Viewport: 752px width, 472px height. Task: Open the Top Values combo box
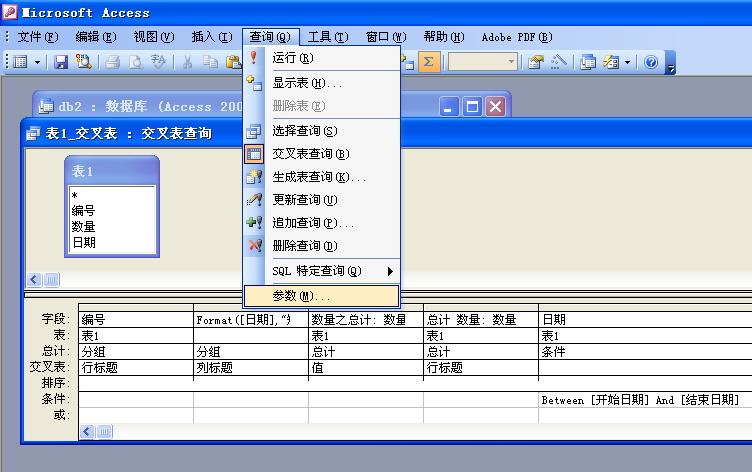point(482,62)
